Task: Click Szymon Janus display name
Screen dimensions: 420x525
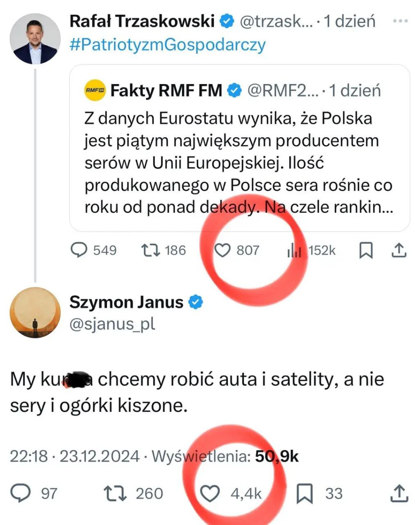Action: pos(126,302)
